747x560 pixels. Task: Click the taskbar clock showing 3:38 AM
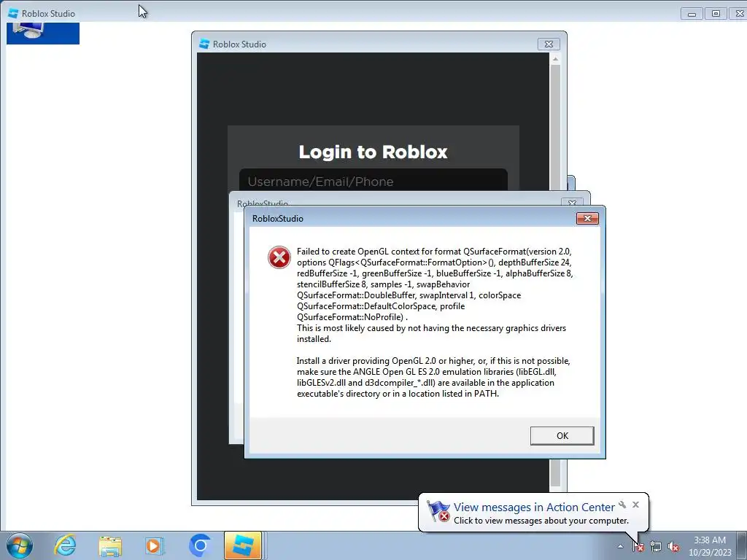[710, 546]
